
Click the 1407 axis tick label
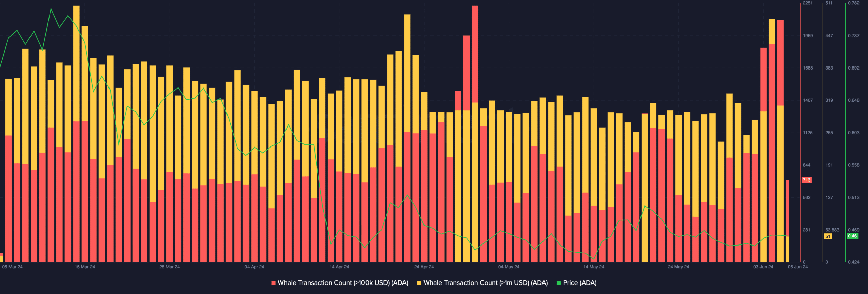(x=808, y=100)
